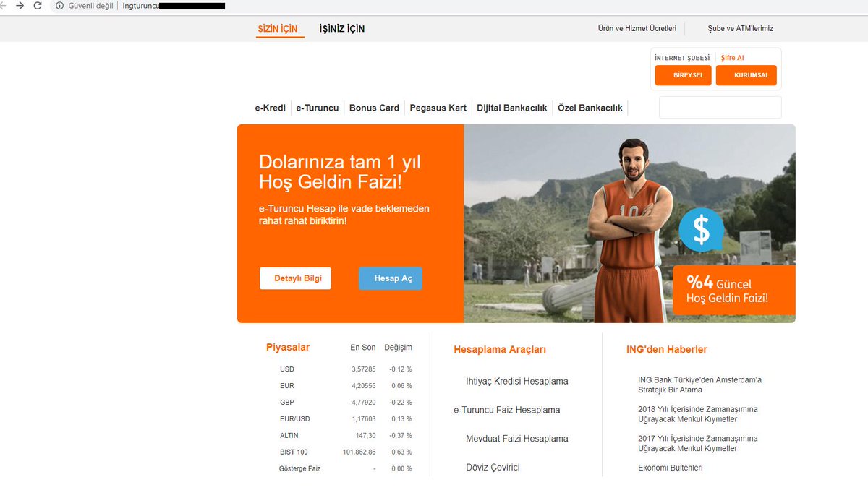Click the BİREYSEL internet branch button
868x498 pixels.
(684, 75)
